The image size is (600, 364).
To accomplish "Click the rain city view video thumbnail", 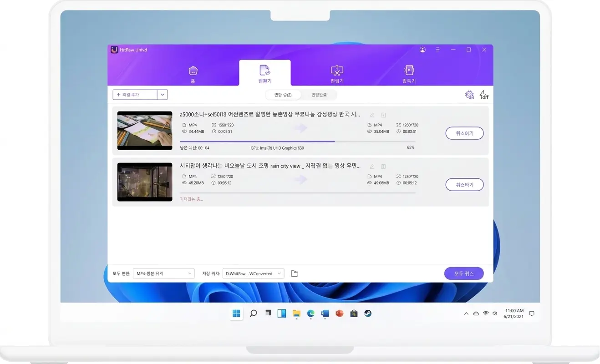I will (145, 182).
